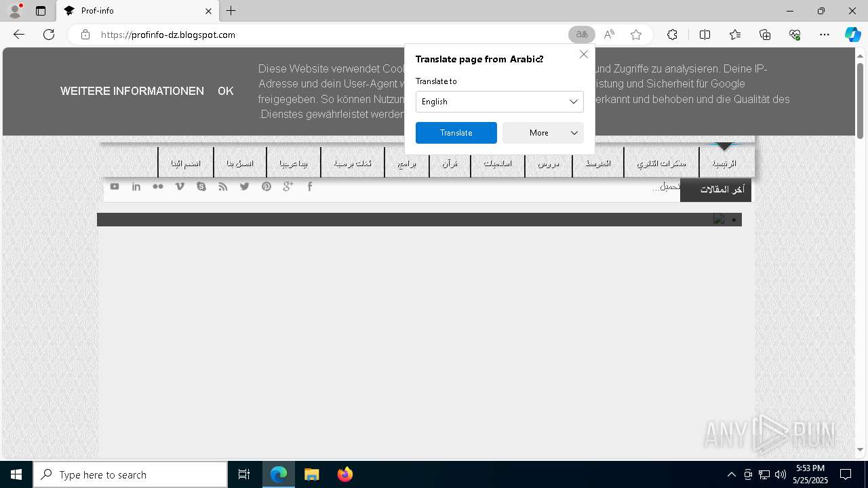Viewport: 868px width, 488px height.
Task: Open the Windows Start menu
Action: (x=16, y=474)
